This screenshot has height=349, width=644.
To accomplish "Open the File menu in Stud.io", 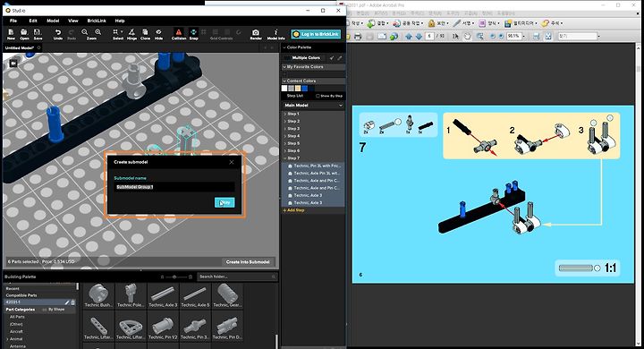I will pyautogui.click(x=13, y=21).
